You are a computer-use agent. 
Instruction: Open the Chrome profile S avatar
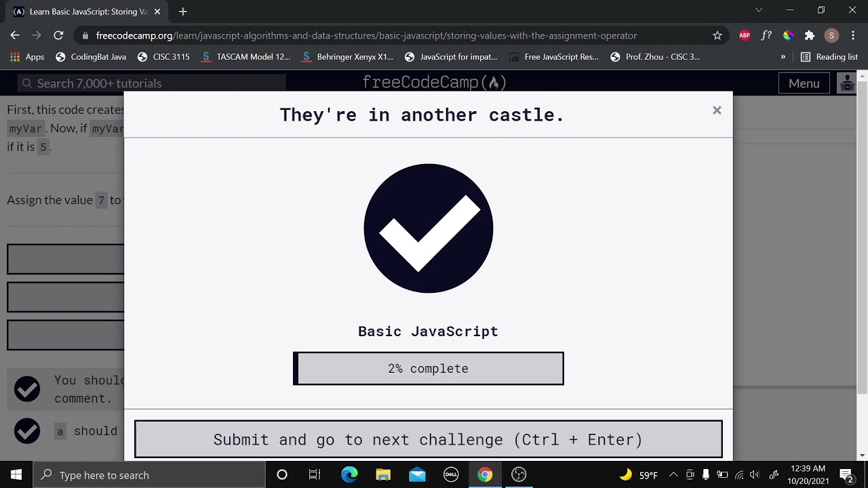(x=831, y=35)
